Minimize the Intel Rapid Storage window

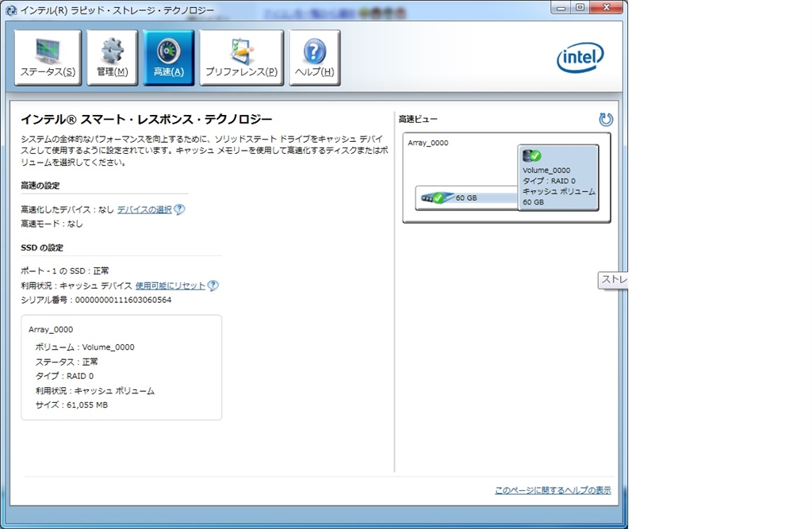[561, 8]
